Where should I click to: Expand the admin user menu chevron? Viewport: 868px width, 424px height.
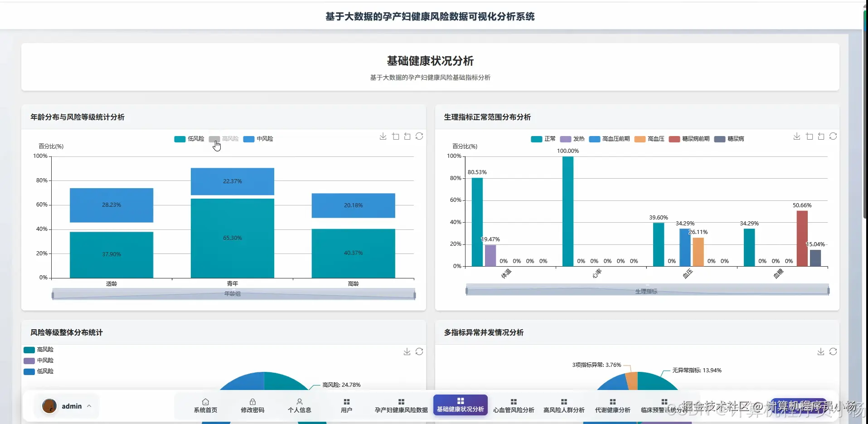coord(89,406)
